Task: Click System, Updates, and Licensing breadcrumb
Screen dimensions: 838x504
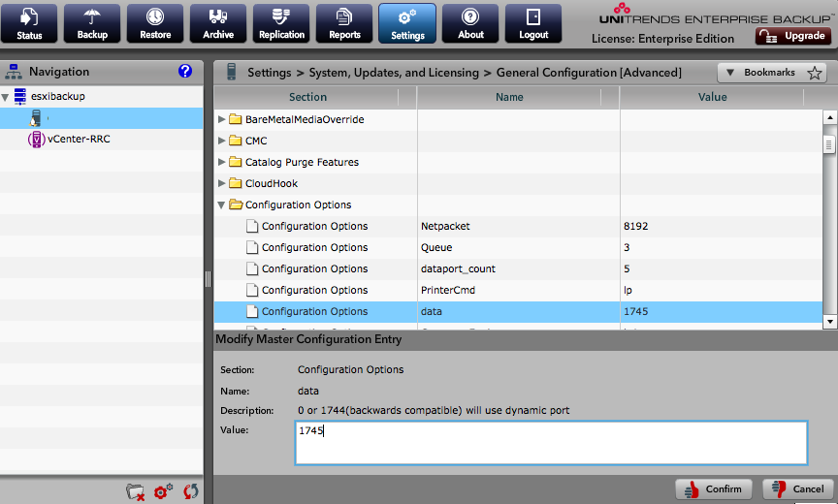Action: pyautogui.click(x=394, y=73)
